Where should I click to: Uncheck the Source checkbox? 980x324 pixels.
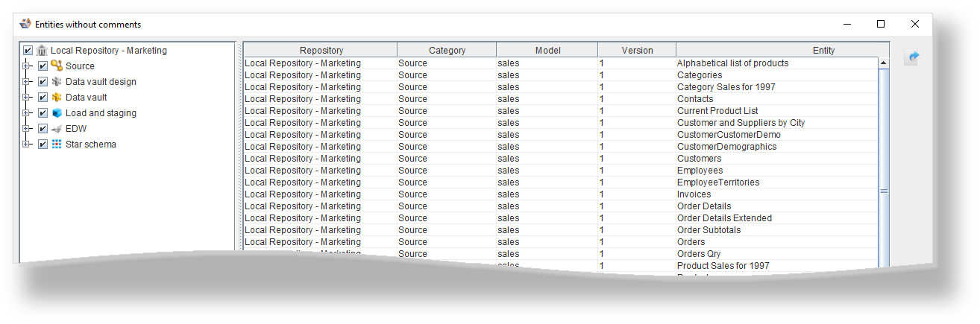coord(43,66)
